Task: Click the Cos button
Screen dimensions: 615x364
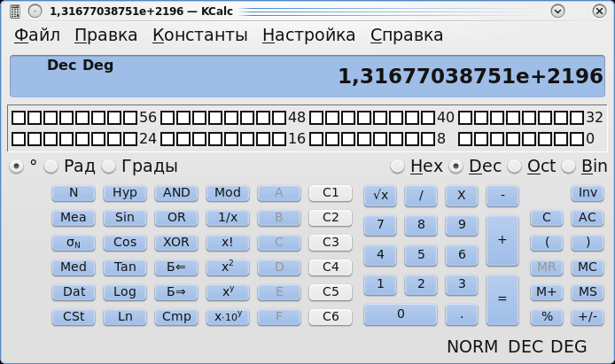Action: pyautogui.click(x=125, y=242)
